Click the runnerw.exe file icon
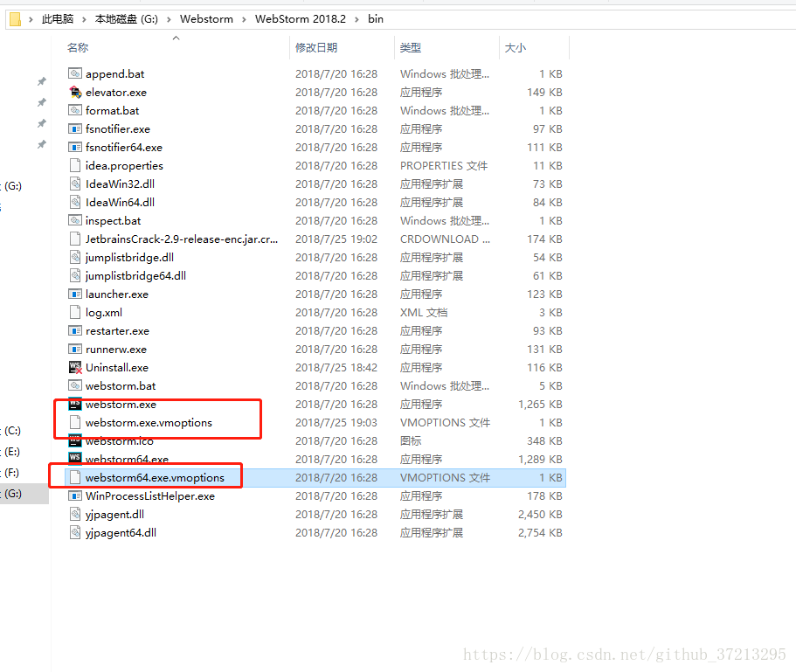Viewport: 796px width, 672px height. pyautogui.click(x=75, y=350)
